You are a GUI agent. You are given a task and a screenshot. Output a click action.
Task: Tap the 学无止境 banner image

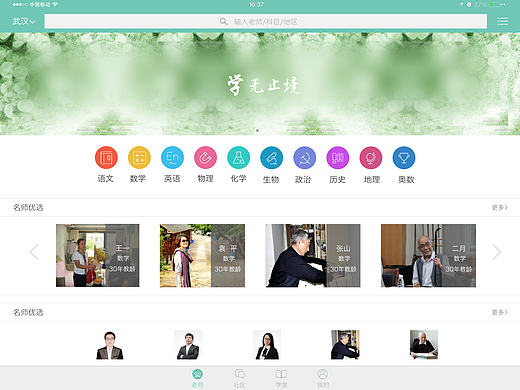260,83
